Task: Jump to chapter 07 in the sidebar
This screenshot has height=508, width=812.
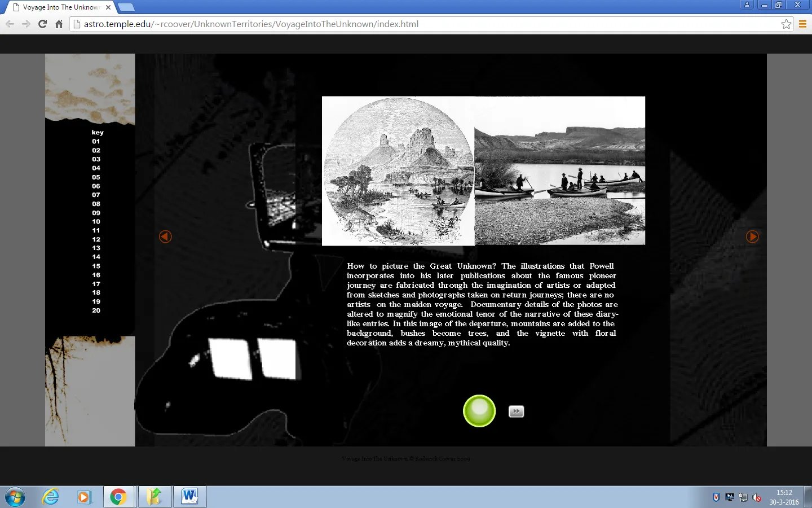Action: (x=96, y=195)
